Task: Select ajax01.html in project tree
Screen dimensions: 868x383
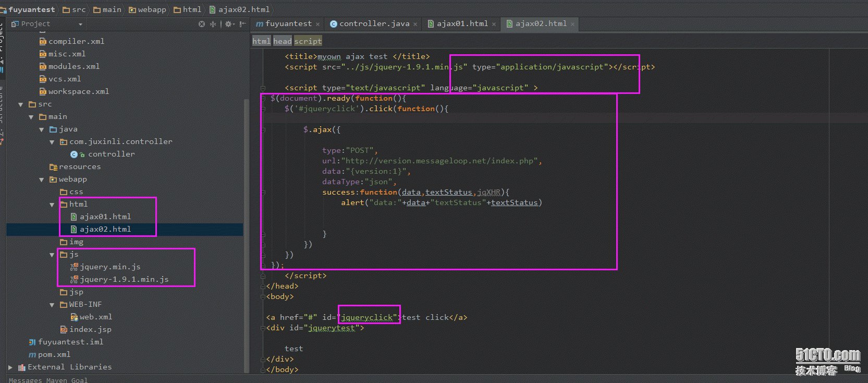Action: pos(101,217)
